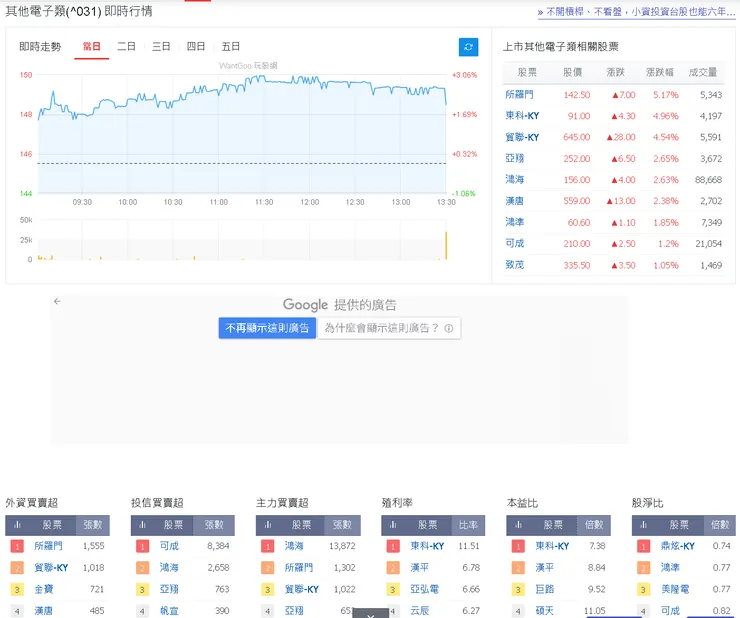Click the 即時走勢 chart heading

(x=40, y=46)
